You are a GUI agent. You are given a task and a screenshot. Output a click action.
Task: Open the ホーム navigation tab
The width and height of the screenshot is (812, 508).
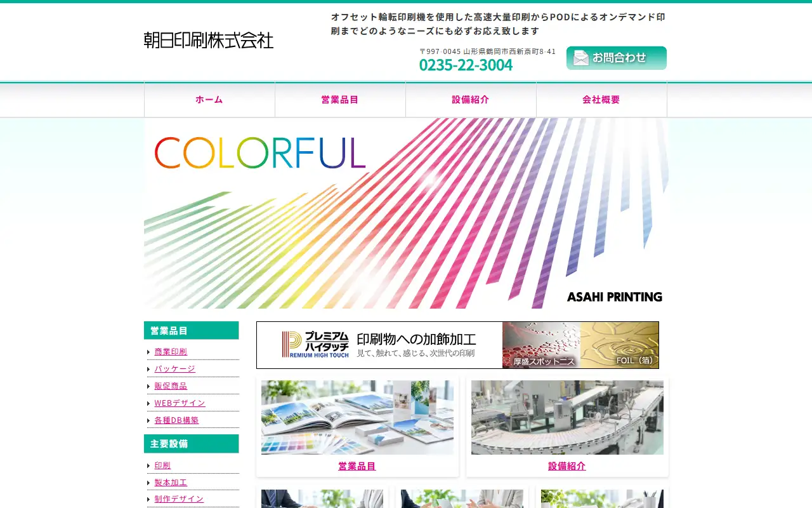[209, 100]
